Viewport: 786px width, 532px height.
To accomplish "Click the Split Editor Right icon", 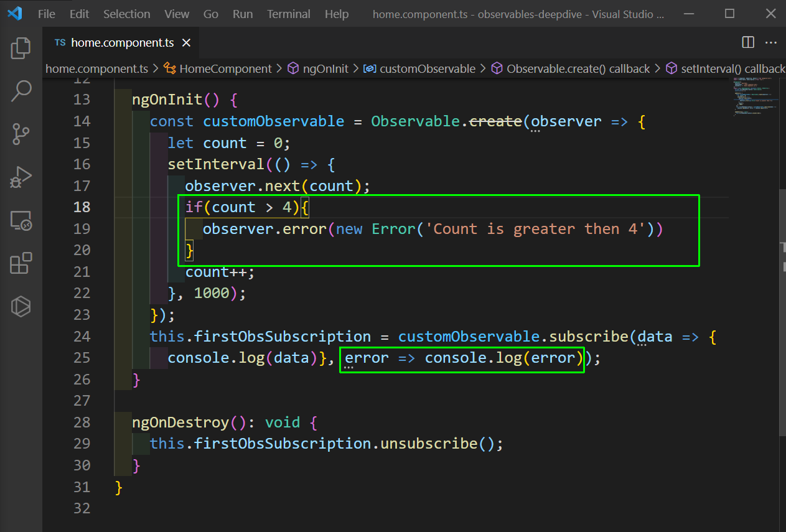I will 748,42.
